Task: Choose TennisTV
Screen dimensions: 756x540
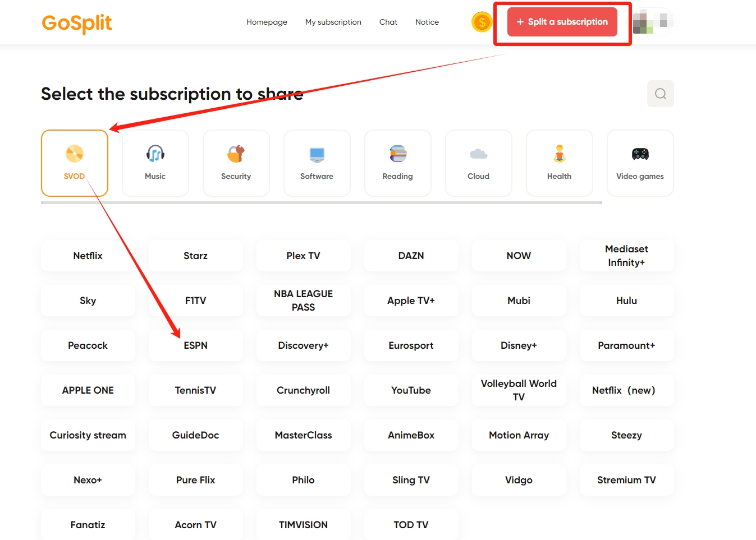Action: pyautogui.click(x=196, y=390)
